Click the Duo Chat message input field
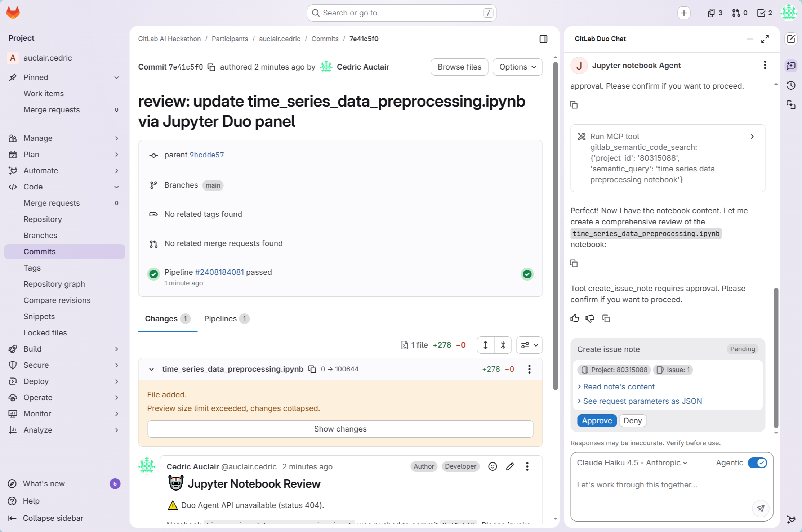802x532 pixels. pyautogui.click(x=659, y=485)
